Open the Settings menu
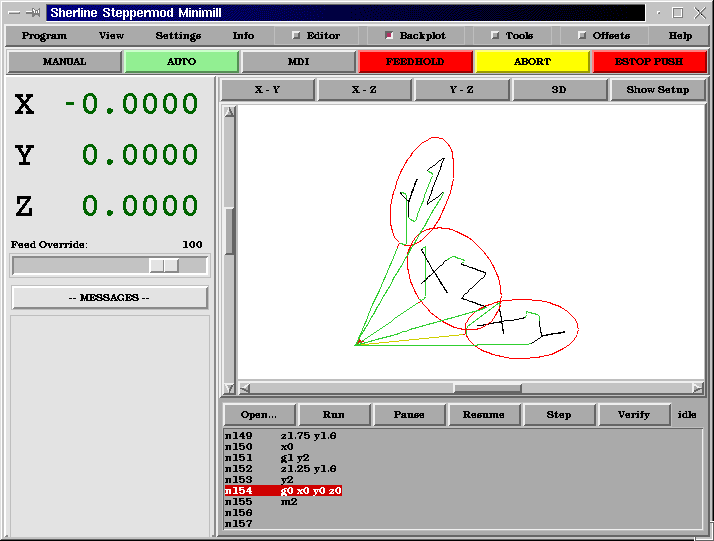 coord(178,36)
